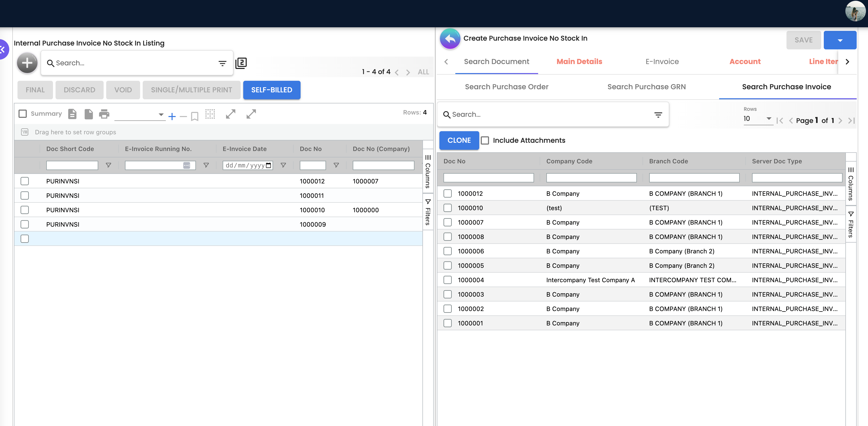Click the collapse sidebar purple chevron button
This screenshot has width=868, height=426.
pyautogui.click(x=3, y=50)
